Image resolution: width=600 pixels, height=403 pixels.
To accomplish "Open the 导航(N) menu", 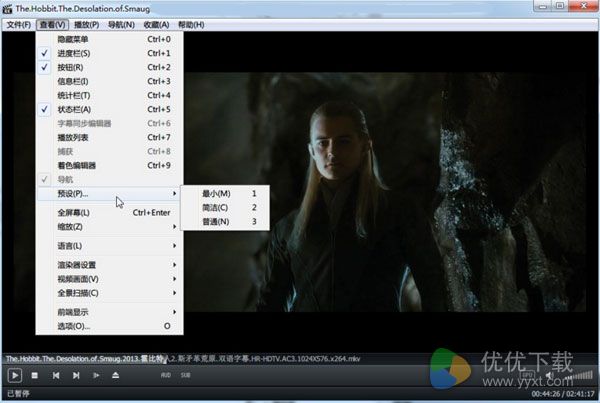I will [x=121, y=25].
